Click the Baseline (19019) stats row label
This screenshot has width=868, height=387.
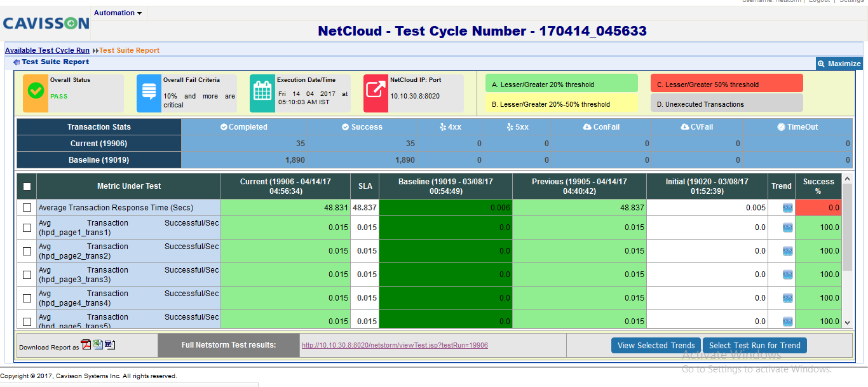point(99,160)
